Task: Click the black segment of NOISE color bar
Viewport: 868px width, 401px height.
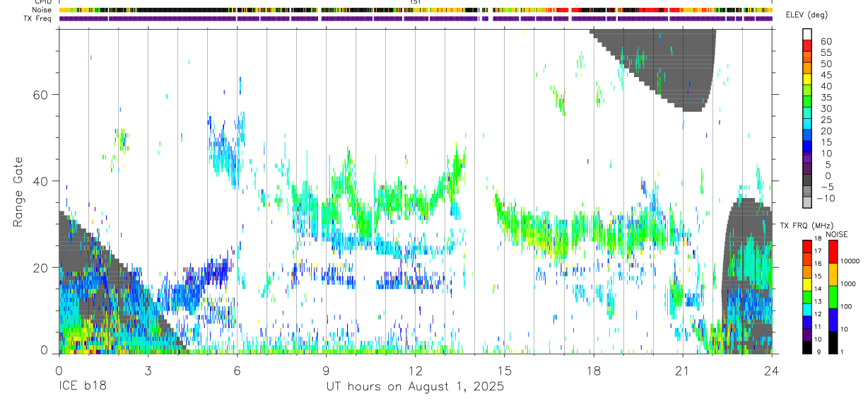Action: tap(833, 342)
